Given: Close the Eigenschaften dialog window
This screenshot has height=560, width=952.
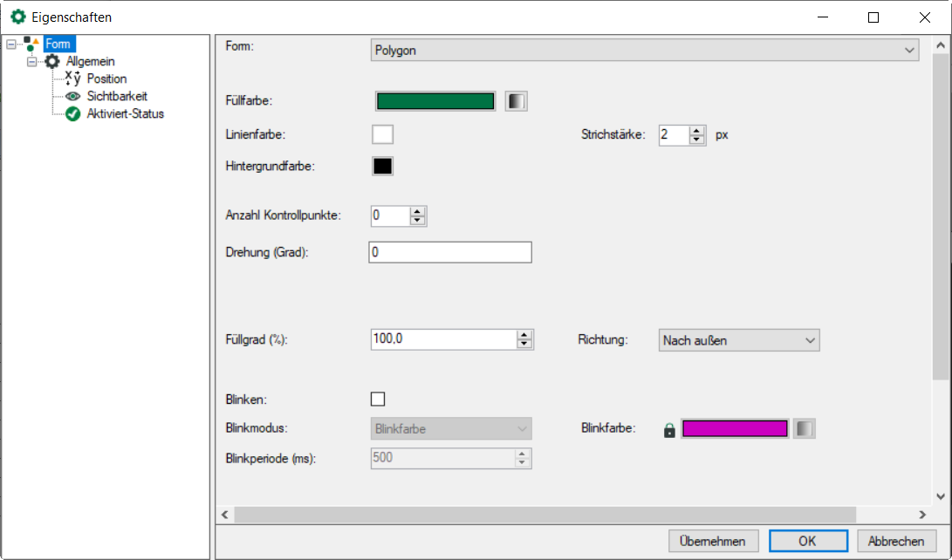Looking at the screenshot, I should (x=925, y=17).
